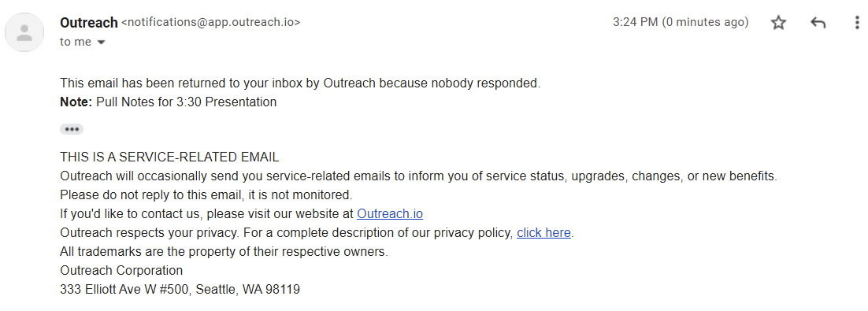Click the "Pull Notes for 3:30 Presentation" text

187,102
